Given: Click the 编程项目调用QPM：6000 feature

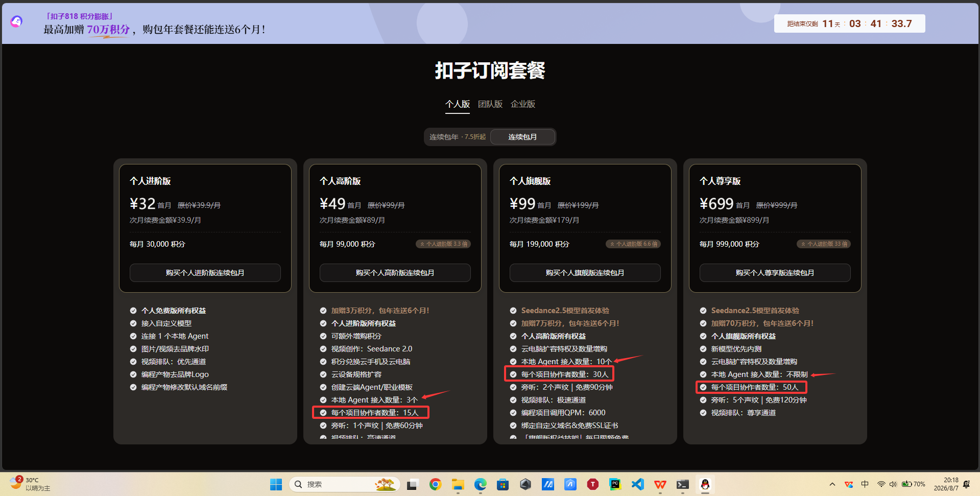Looking at the screenshot, I should pyautogui.click(x=563, y=413).
